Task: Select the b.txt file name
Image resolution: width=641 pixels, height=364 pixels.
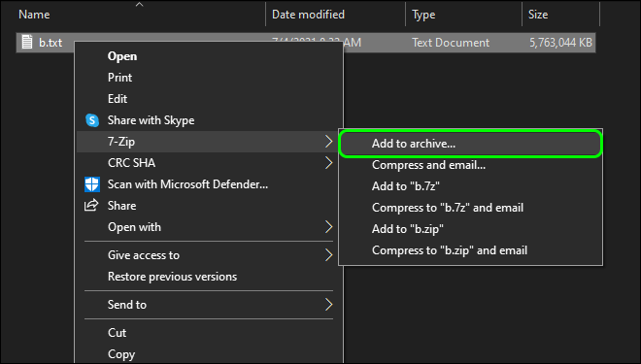Action: pos(51,43)
